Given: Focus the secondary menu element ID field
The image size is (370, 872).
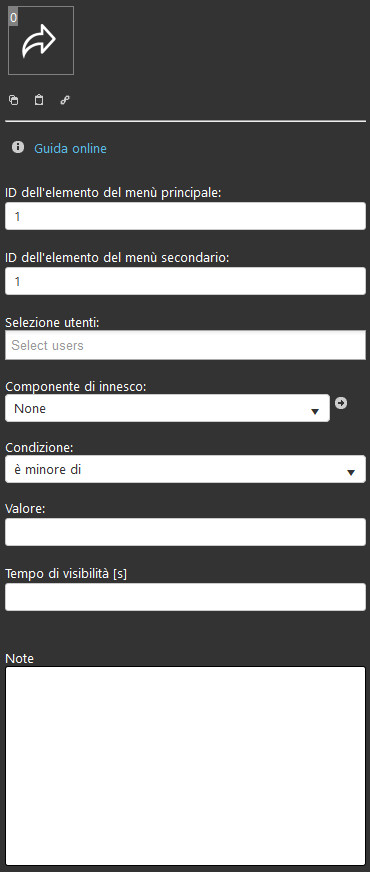Looking at the screenshot, I should tap(185, 281).
